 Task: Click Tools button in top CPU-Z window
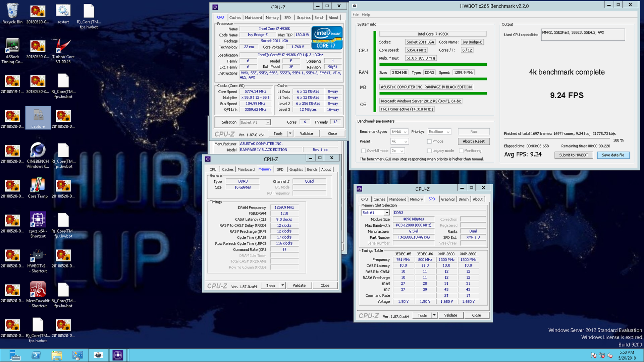coord(278,133)
